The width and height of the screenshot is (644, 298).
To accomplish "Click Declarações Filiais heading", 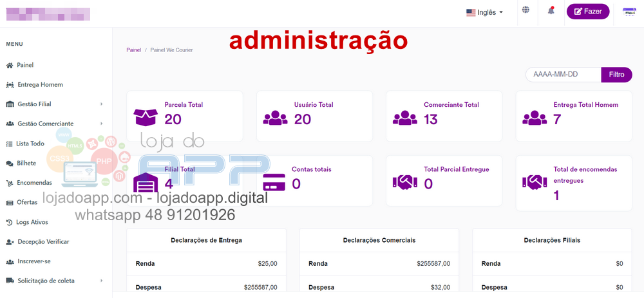I will coord(552,240).
